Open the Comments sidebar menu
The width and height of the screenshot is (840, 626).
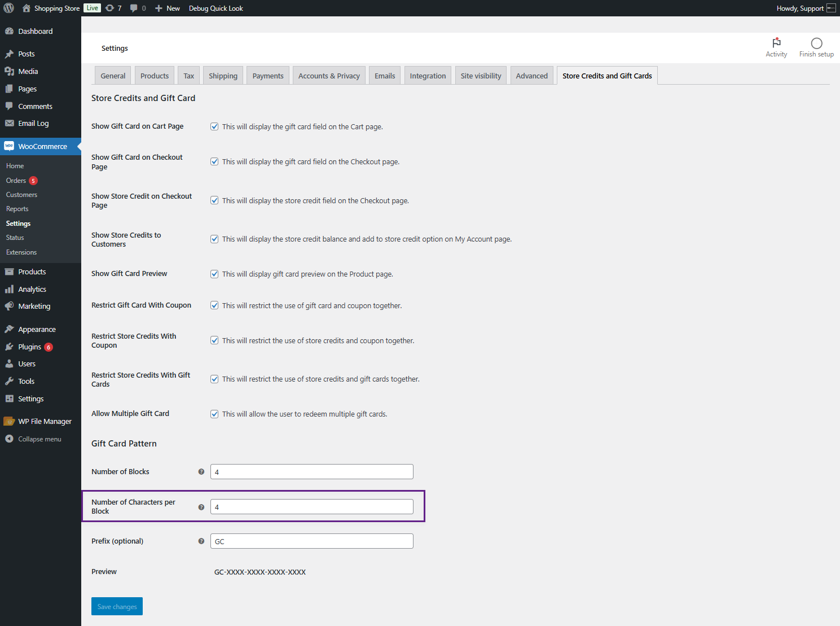coord(41,106)
